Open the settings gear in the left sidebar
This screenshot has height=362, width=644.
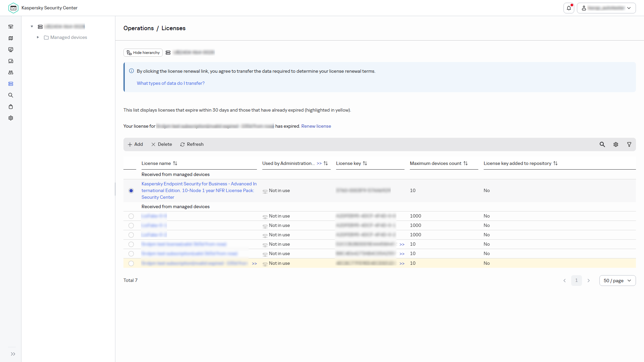point(11,118)
